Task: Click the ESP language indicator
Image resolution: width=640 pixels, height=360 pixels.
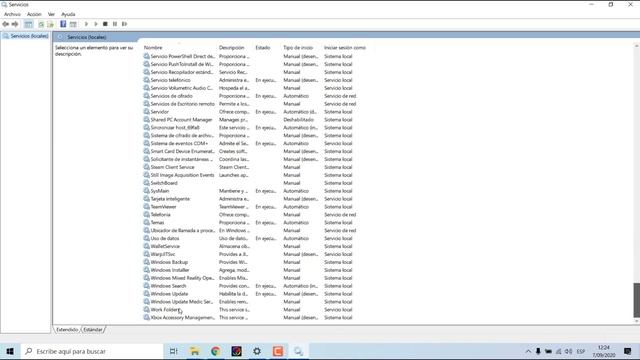Action: (x=580, y=351)
